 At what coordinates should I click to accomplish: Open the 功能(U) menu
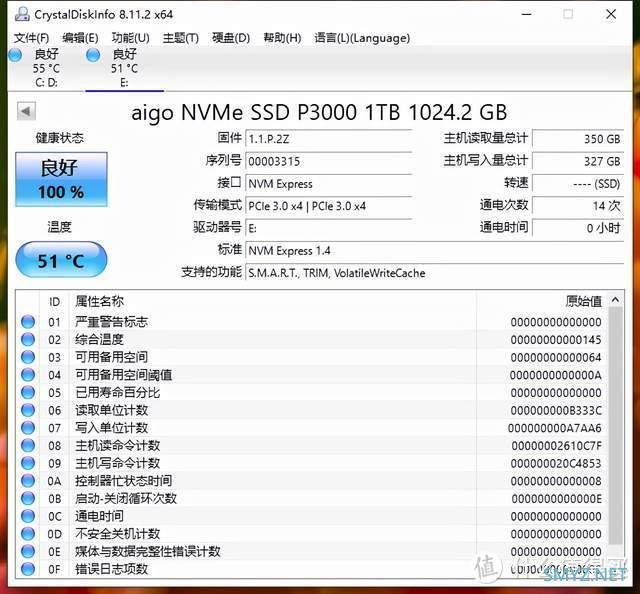pos(131,38)
